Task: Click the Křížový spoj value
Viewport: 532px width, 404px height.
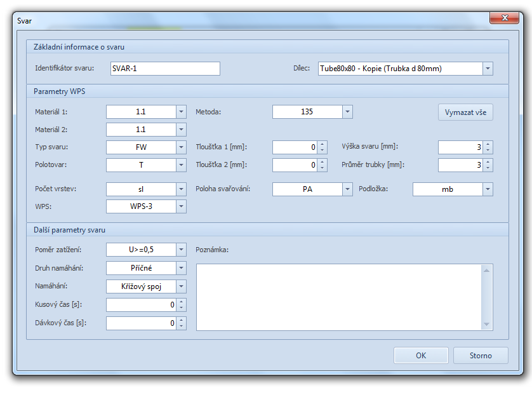Action: [141, 286]
